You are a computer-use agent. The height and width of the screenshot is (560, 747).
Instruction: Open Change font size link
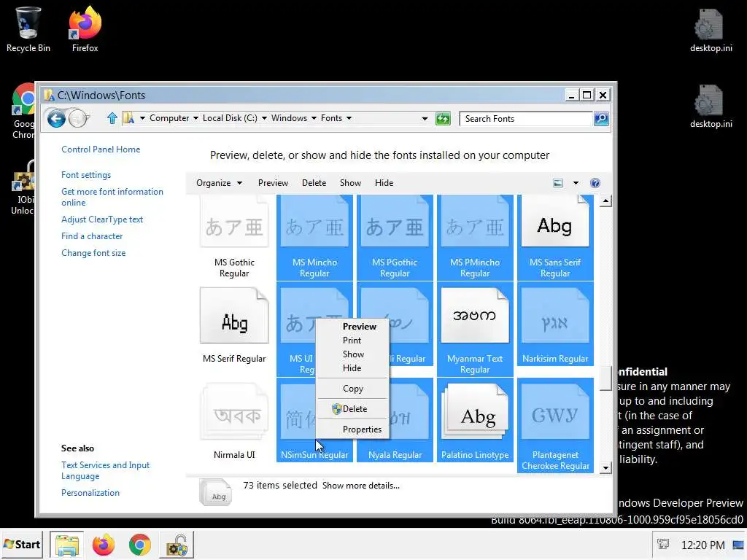[x=93, y=253]
